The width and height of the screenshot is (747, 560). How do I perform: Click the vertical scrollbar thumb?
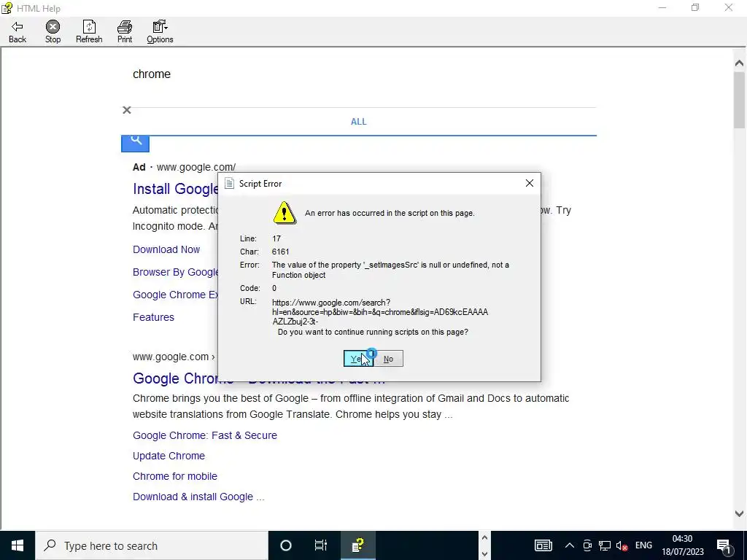739,100
